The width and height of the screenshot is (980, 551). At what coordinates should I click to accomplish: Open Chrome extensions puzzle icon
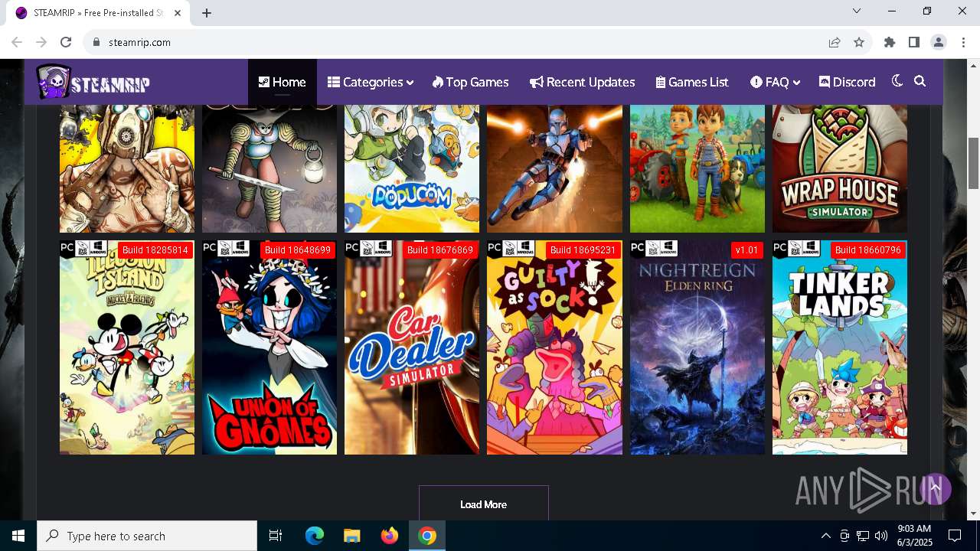coord(890,42)
